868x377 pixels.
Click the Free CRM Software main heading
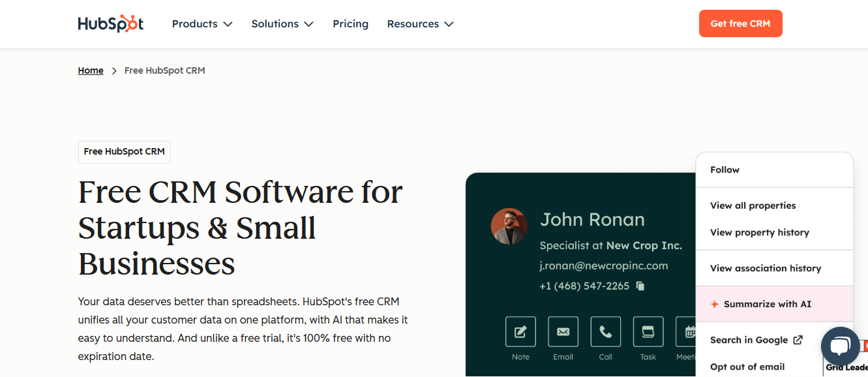click(241, 228)
